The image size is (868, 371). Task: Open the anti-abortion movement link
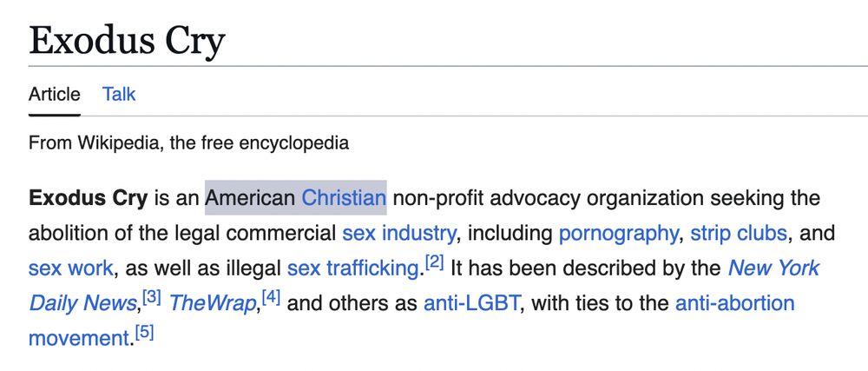pyautogui.click(x=734, y=303)
